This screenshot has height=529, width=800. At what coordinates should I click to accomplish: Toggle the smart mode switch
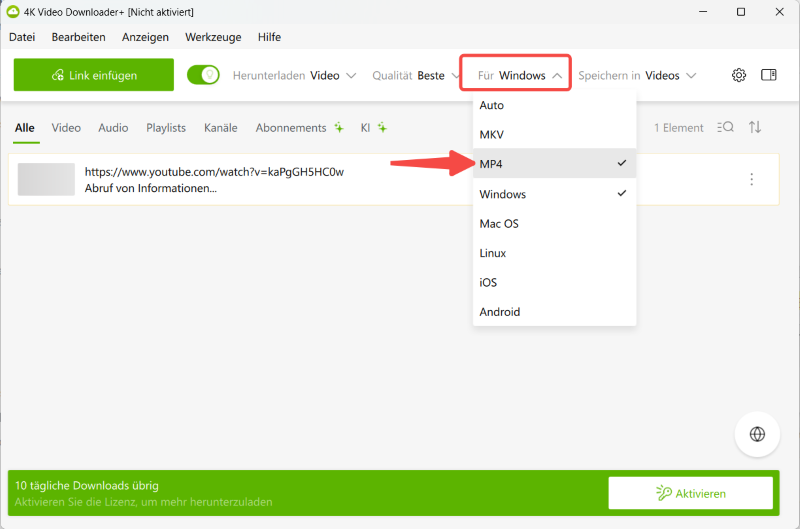[203, 75]
